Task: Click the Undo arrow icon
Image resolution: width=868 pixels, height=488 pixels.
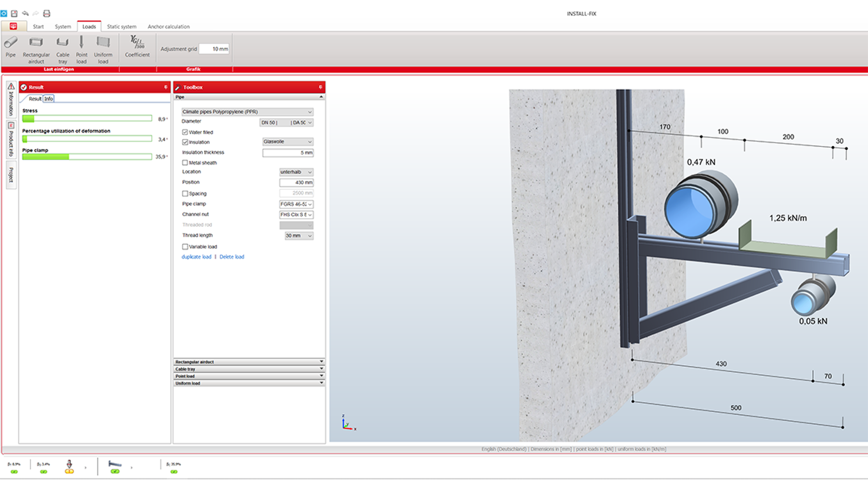Action: pyautogui.click(x=25, y=14)
